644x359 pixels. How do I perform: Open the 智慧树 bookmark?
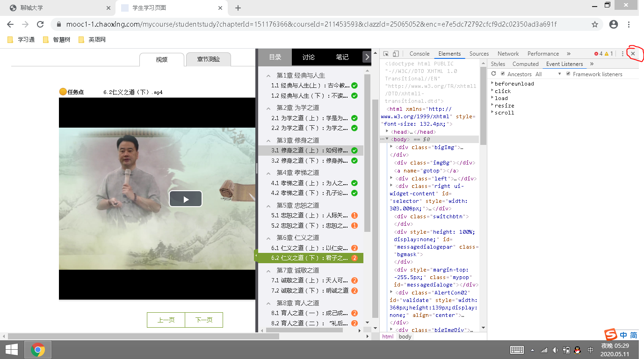click(57, 40)
